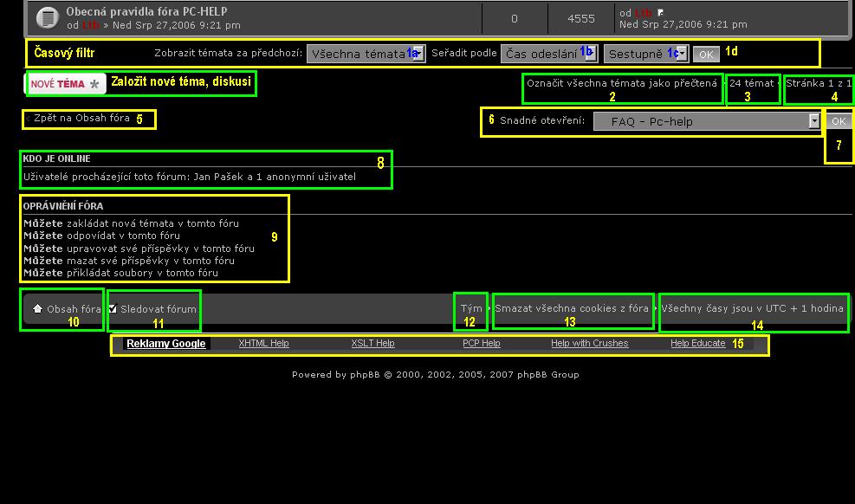
Task: Open the Tým link in footer bar
Action: 471,308
